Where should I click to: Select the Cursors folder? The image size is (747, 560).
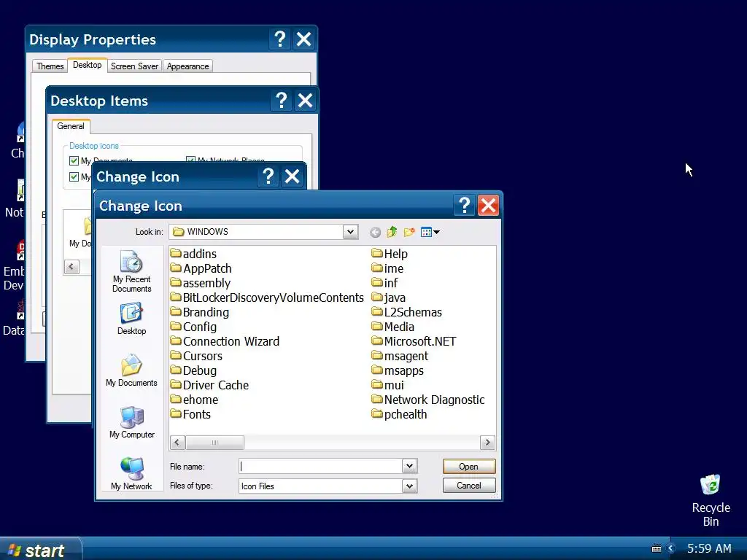click(196, 356)
